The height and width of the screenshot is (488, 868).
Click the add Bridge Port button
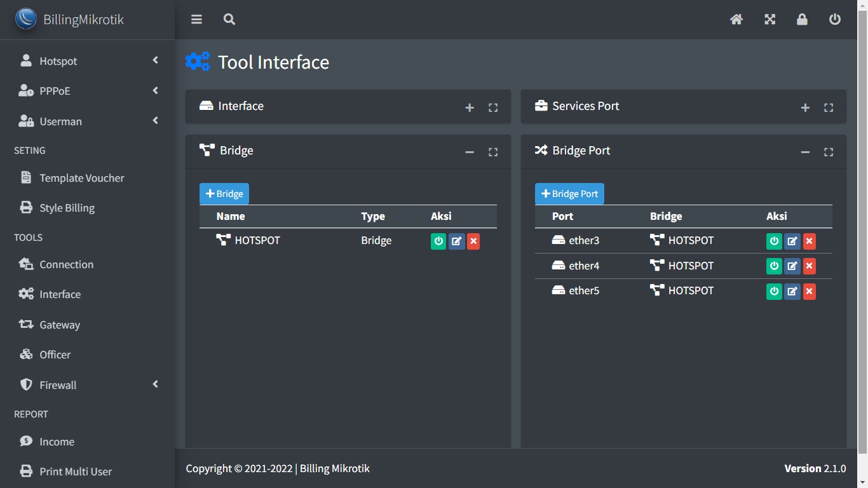pos(569,194)
